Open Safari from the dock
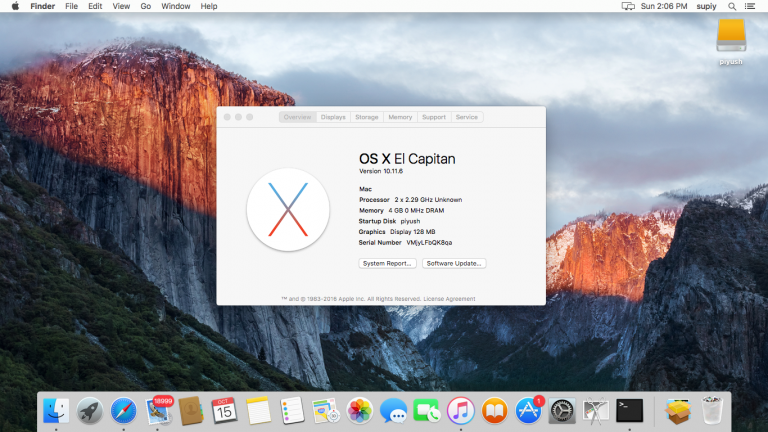768x432 pixels. pyautogui.click(x=123, y=410)
